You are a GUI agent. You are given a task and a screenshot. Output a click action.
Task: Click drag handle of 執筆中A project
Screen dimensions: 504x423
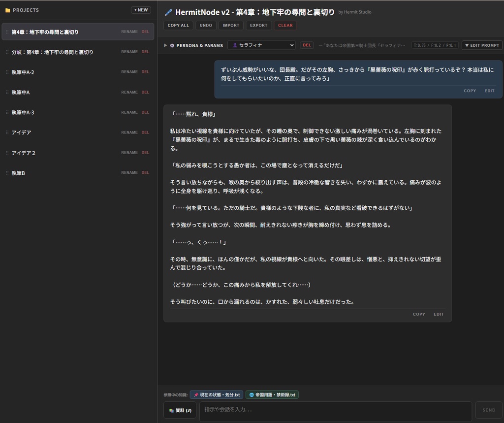tap(7, 92)
